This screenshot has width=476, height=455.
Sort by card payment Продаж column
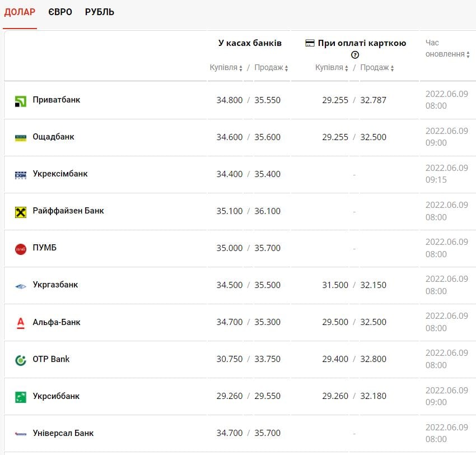(x=377, y=68)
